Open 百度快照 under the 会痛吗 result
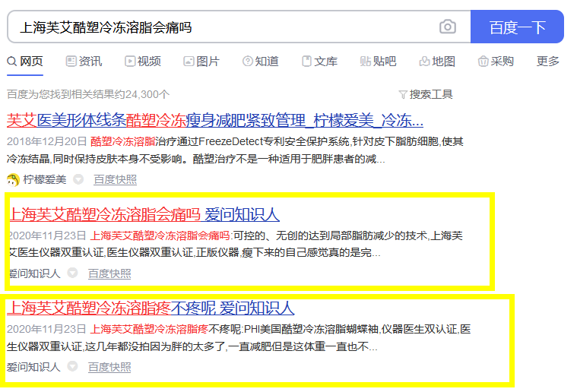The width and height of the screenshot is (577, 392). tap(109, 273)
